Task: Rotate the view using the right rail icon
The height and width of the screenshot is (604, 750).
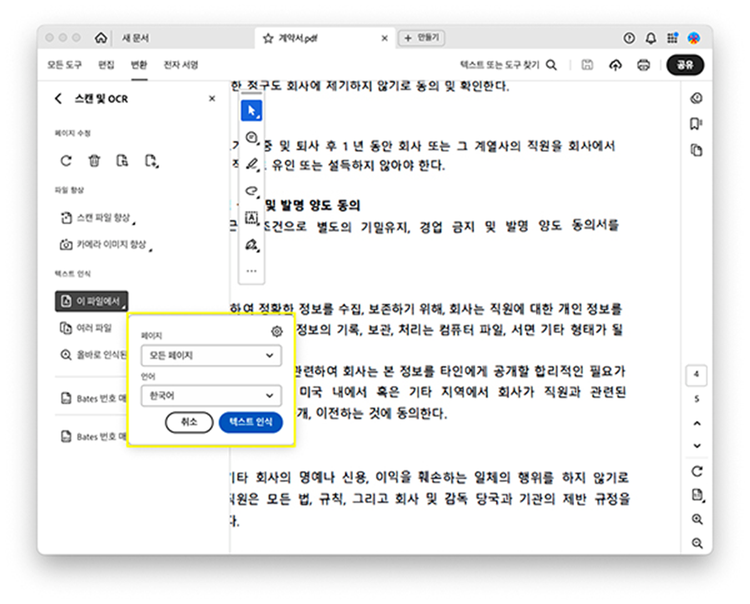Action: pos(697,471)
